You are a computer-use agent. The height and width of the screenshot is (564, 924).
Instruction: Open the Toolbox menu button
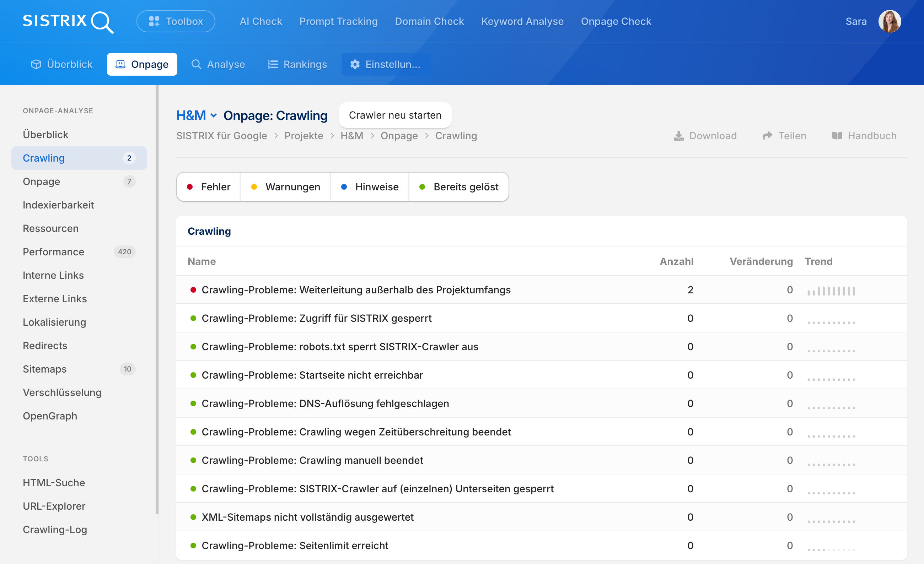pyautogui.click(x=176, y=21)
